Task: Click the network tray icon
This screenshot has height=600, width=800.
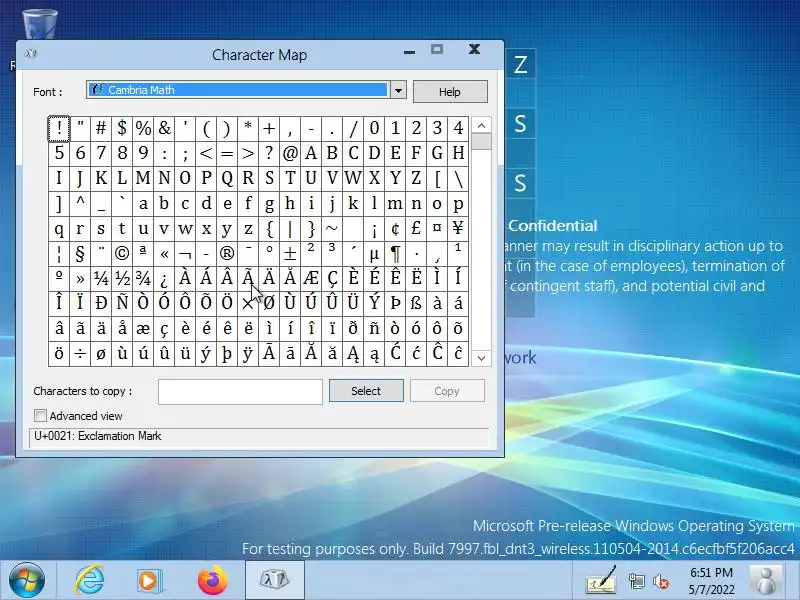Action: (x=636, y=582)
